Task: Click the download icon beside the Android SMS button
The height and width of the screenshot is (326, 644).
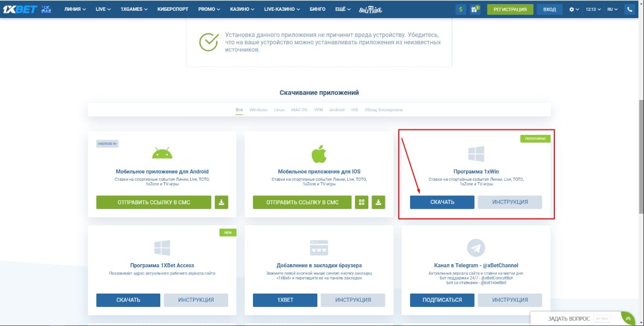Action: click(x=222, y=202)
